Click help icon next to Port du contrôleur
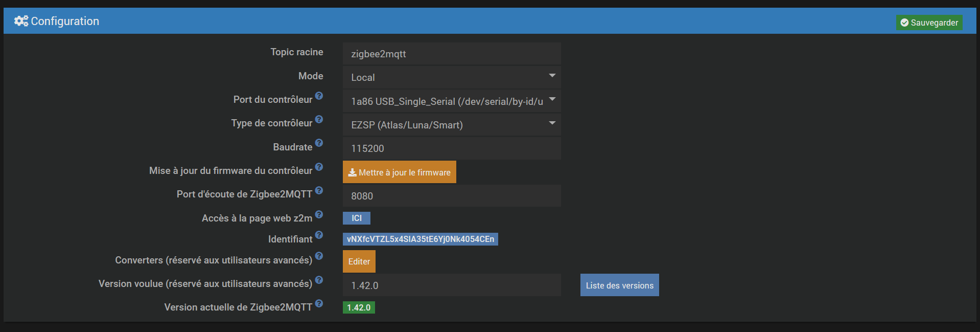Viewport: 980px width, 332px height. [x=319, y=96]
